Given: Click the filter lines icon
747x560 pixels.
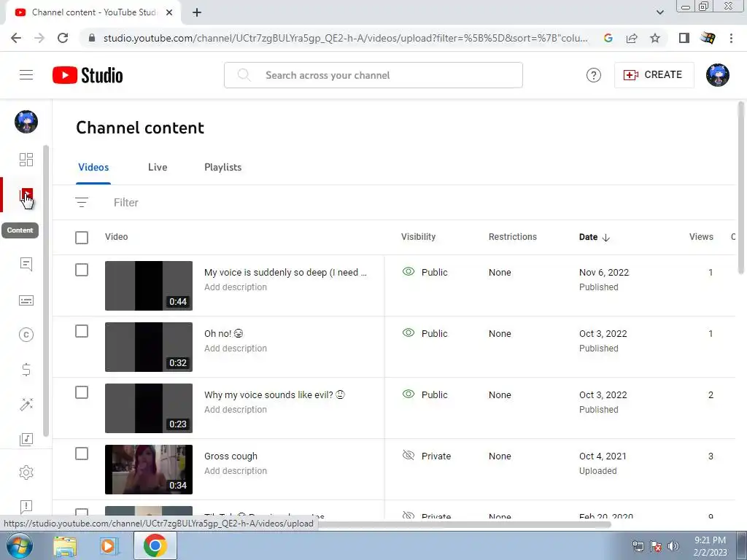Looking at the screenshot, I should [82, 203].
